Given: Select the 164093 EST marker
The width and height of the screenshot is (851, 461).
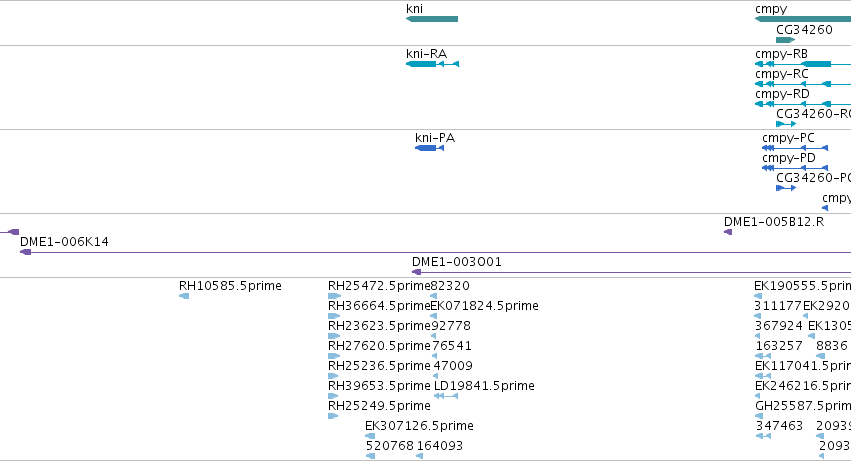Looking at the screenshot, I should [420, 456].
